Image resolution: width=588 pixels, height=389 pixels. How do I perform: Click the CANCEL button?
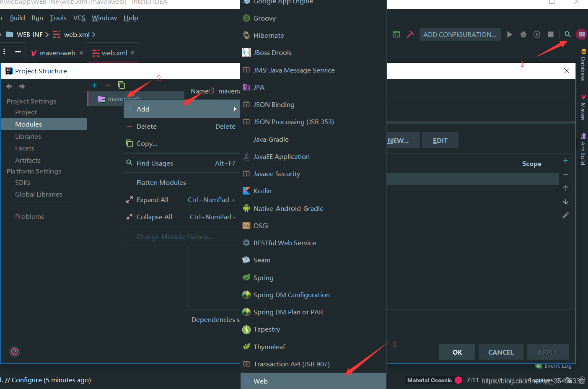pos(501,352)
